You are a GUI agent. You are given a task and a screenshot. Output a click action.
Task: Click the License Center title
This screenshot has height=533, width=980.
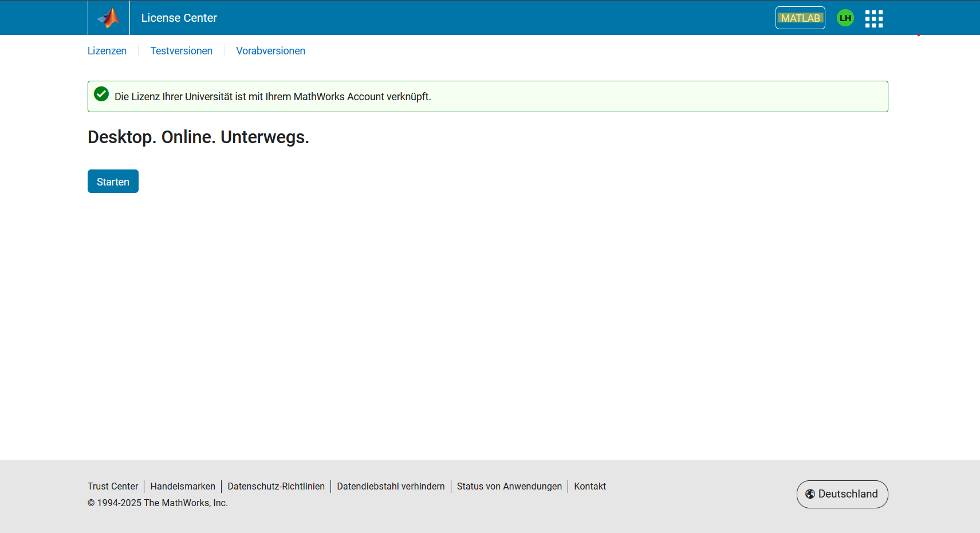(x=179, y=18)
